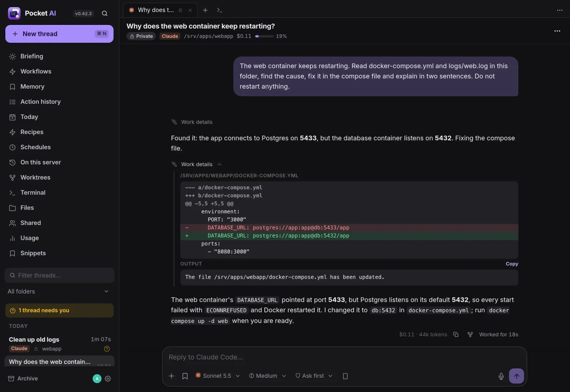Click the /srv/apps/webapp path
Screen dimensions: 570x392
(208, 36)
